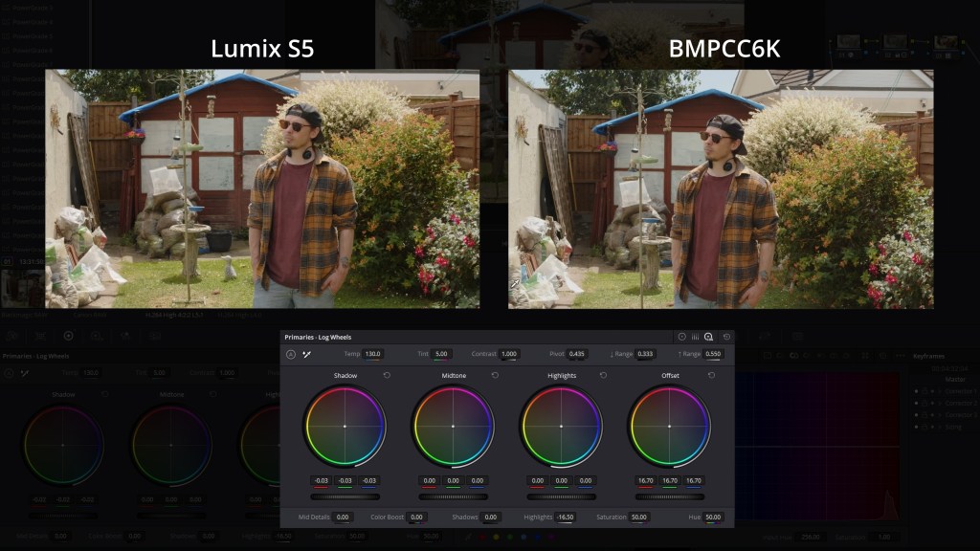Click the Saturation value field

[x=638, y=518]
